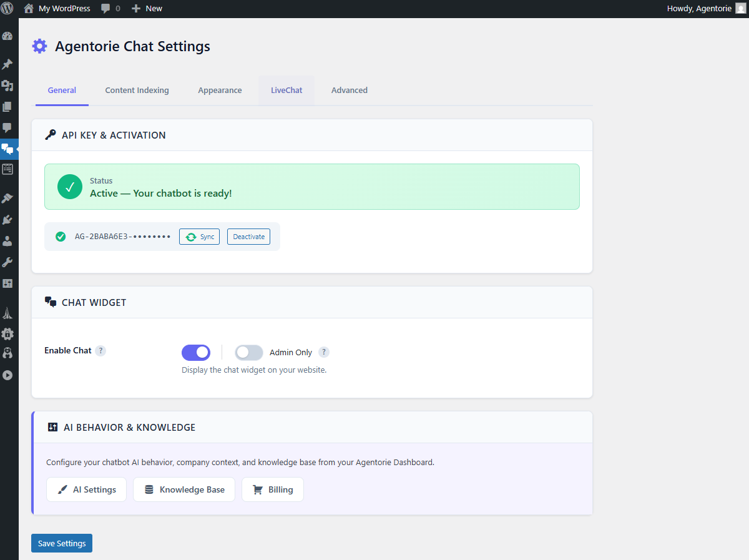Open Users via the person icon
Image resolution: width=749 pixels, height=560 pixels.
[9, 241]
